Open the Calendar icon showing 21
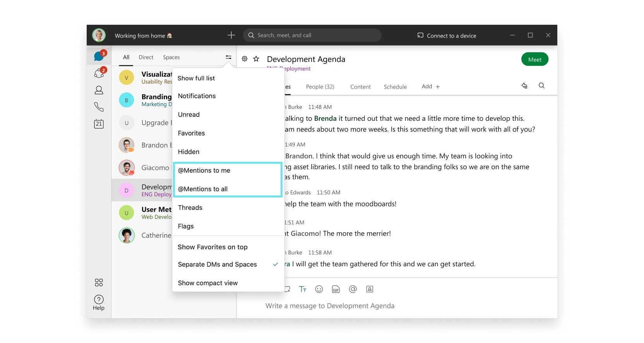This screenshot has width=644, height=343. point(99,124)
